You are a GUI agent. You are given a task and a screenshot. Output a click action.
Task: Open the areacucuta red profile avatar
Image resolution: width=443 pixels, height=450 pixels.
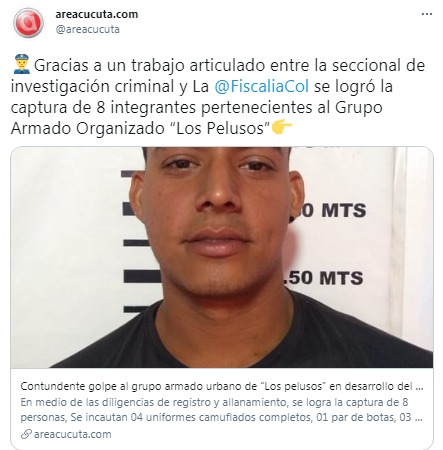(x=28, y=22)
